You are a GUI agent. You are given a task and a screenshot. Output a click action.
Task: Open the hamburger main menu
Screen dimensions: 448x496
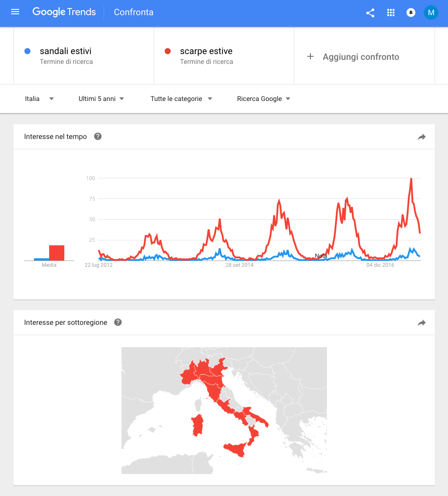pyautogui.click(x=15, y=12)
